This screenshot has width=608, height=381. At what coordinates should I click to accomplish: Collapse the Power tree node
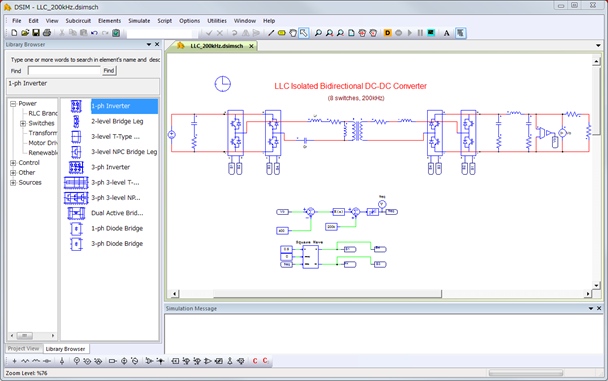[13, 103]
